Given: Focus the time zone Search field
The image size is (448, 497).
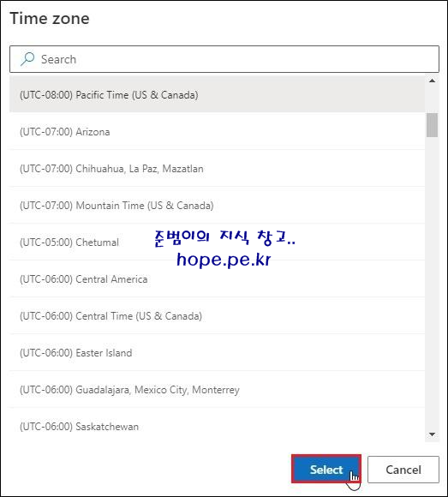Looking at the screenshot, I should coord(224,59).
